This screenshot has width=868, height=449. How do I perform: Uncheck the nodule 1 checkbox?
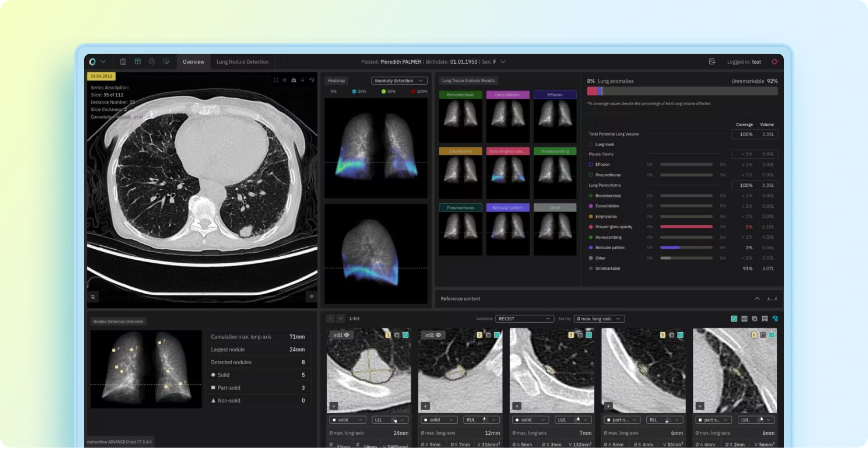click(406, 335)
